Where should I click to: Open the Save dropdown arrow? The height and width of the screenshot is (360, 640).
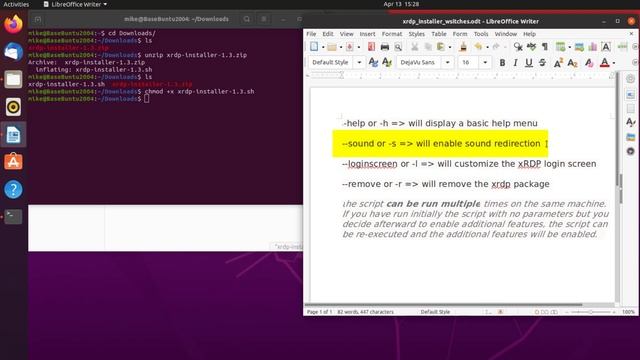coord(359,47)
